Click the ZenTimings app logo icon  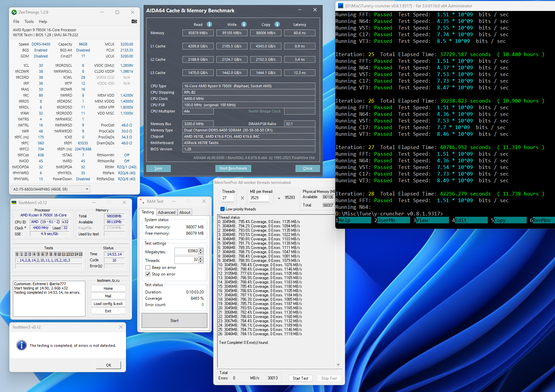[14, 12]
